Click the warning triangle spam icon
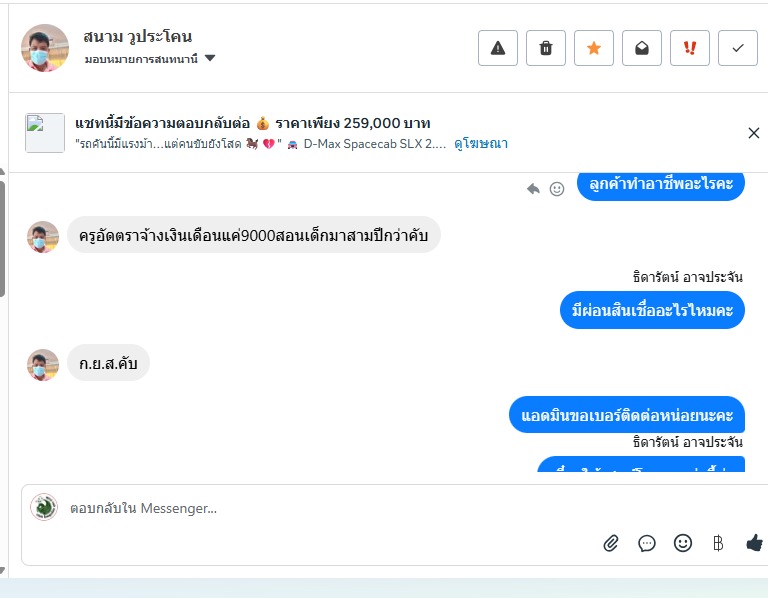 (x=498, y=48)
